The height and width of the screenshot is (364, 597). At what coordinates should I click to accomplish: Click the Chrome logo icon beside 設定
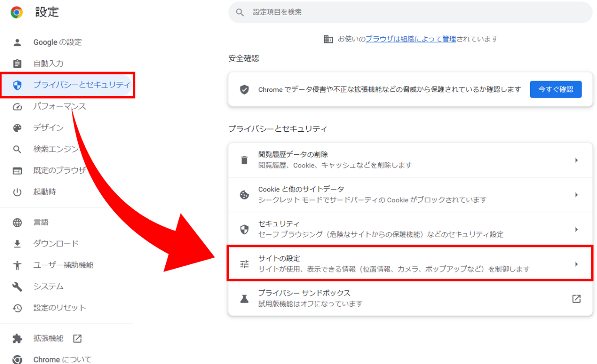[x=17, y=13]
